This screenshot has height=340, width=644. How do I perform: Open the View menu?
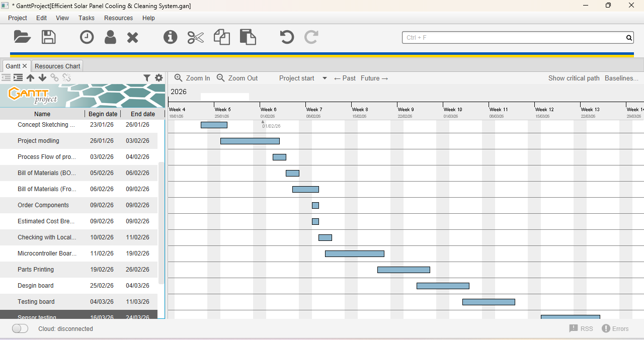pyautogui.click(x=62, y=18)
